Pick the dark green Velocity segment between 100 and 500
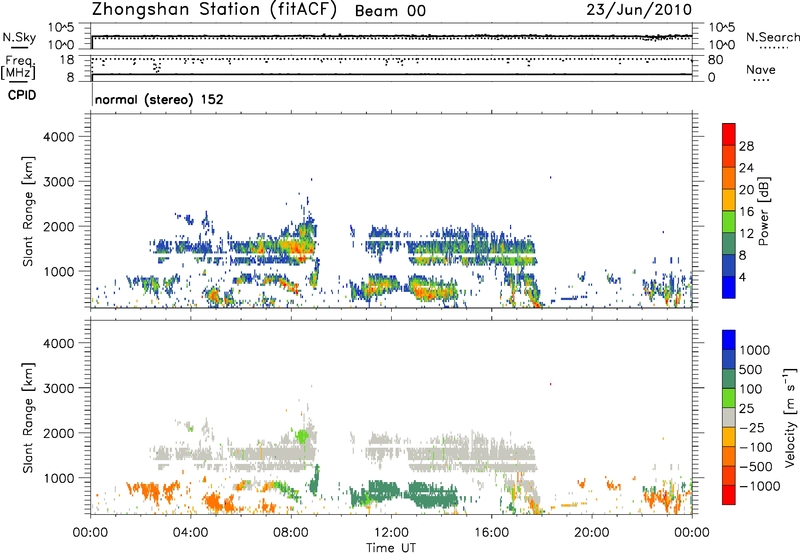 click(729, 379)
